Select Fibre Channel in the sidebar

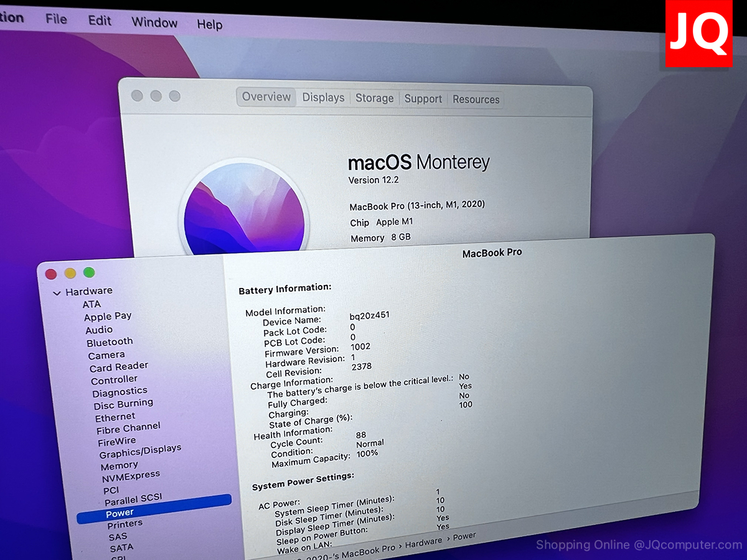[x=128, y=428]
